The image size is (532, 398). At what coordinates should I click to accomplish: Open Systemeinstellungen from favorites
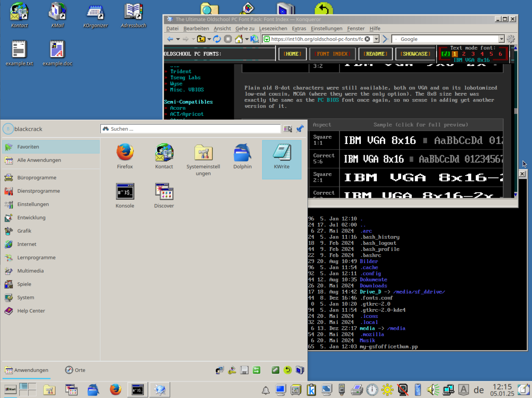coord(203,160)
